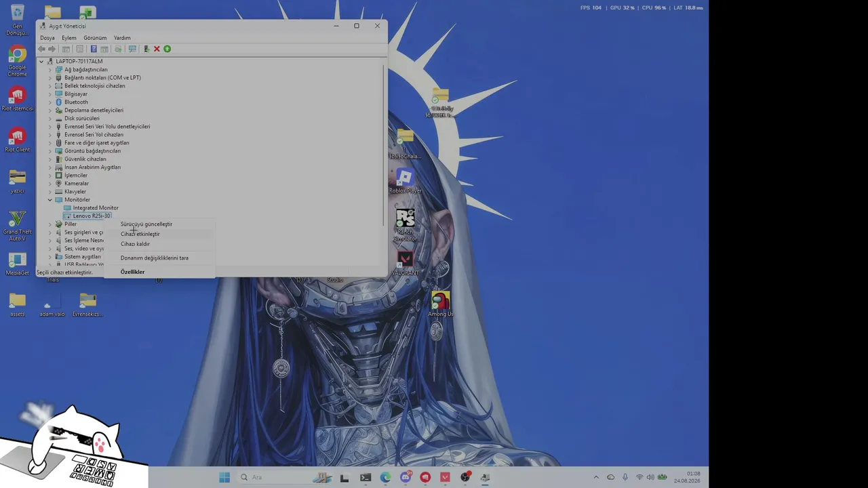Select Depolama denetleyicileri tree item
The image size is (868, 488).
coord(94,110)
